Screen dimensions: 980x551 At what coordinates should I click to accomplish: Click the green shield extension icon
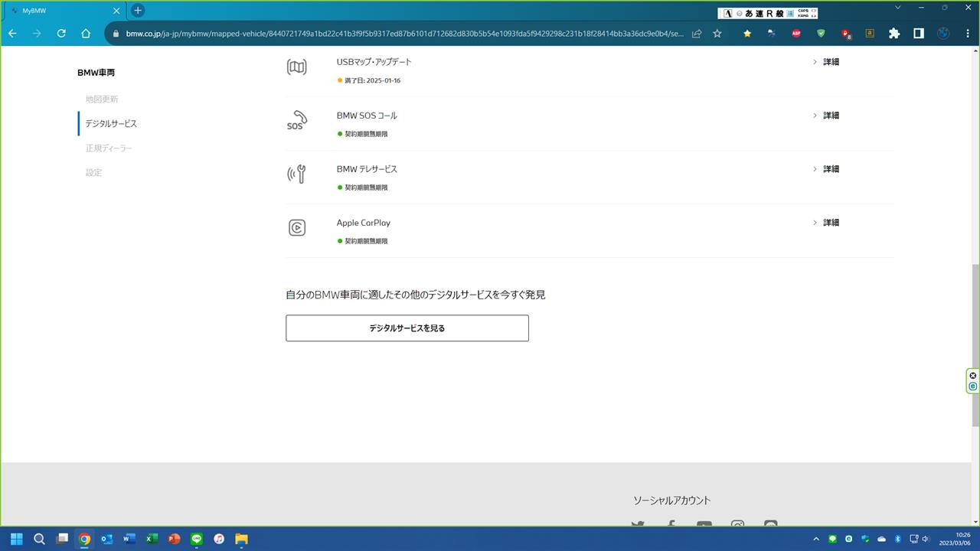821,34
